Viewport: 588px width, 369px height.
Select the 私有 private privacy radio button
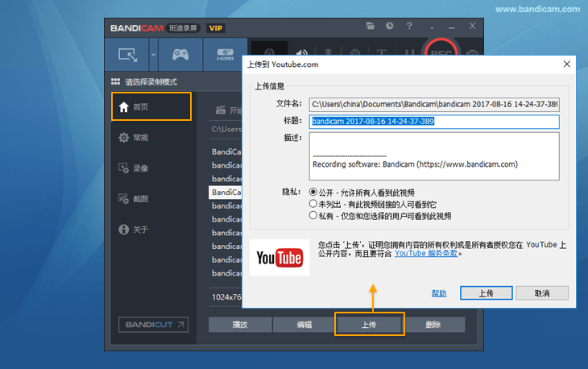point(313,215)
